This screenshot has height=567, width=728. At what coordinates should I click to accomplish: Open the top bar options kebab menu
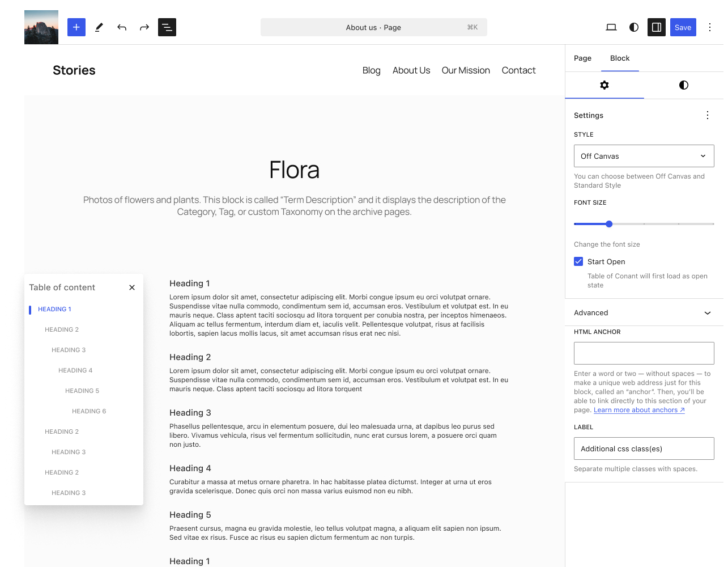(710, 27)
